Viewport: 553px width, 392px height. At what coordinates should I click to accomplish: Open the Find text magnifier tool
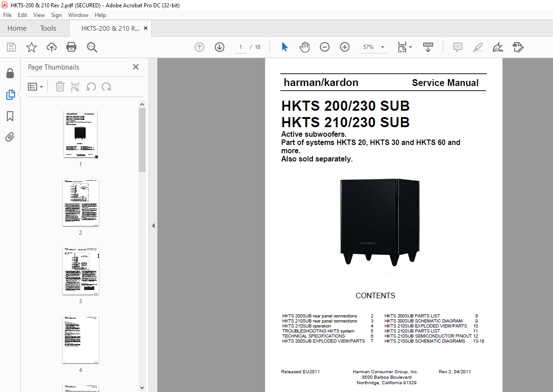click(92, 47)
